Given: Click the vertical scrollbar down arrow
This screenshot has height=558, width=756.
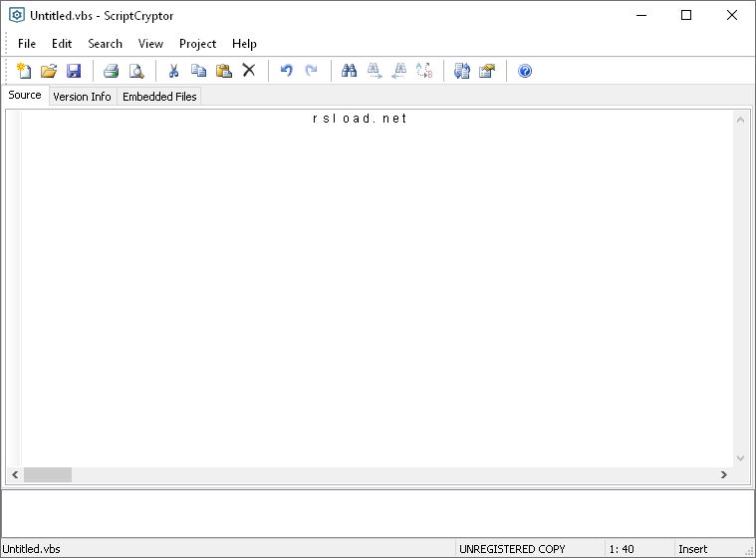Looking at the screenshot, I should pos(741,458).
